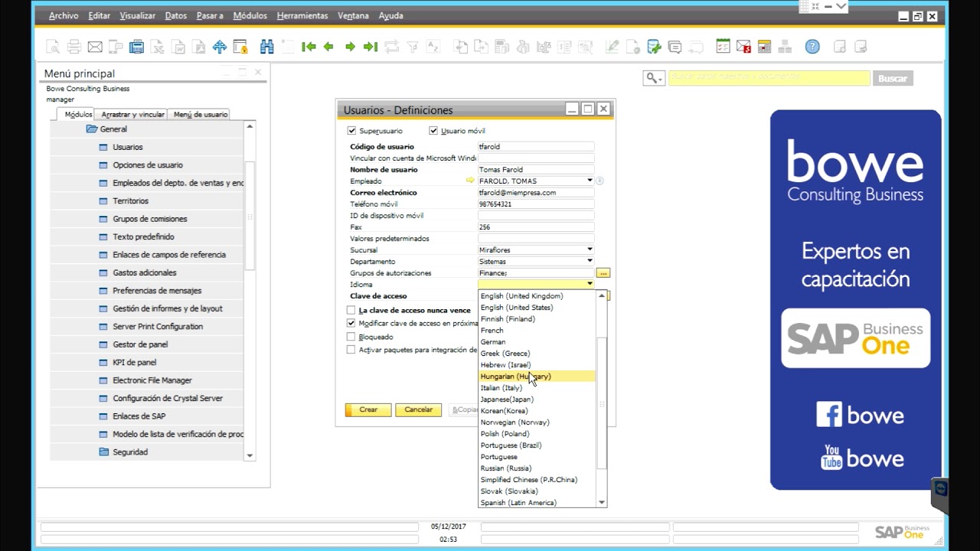Check the Bloqueado checkbox
Image resolution: width=980 pixels, height=551 pixels.
point(351,337)
